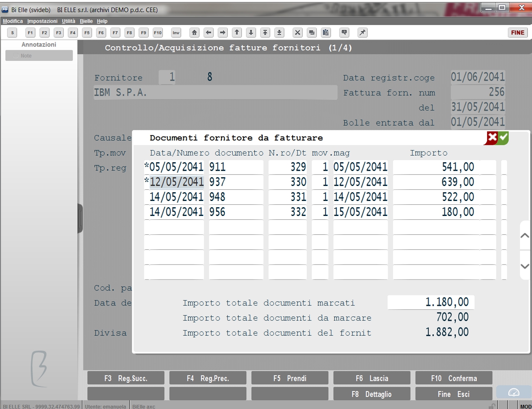Click the down arrow toolbar icon
The image size is (532, 409).
tap(251, 32)
